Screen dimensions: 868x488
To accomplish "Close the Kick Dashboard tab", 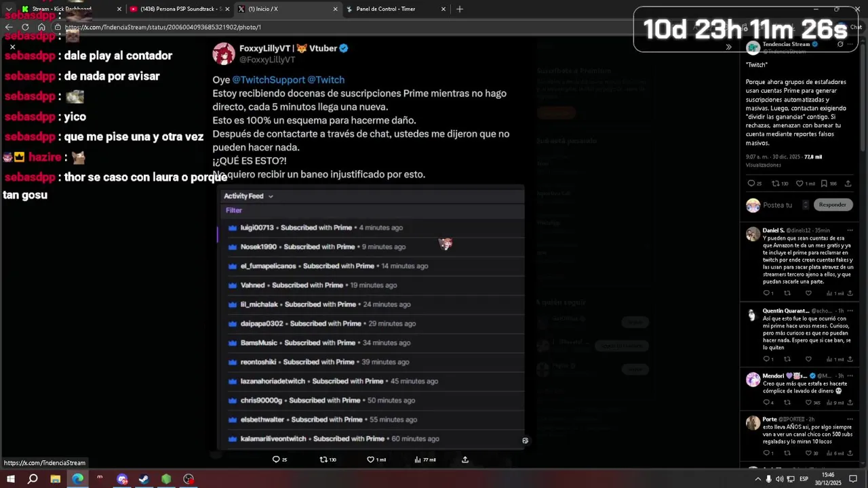I will click(x=119, y=9).
